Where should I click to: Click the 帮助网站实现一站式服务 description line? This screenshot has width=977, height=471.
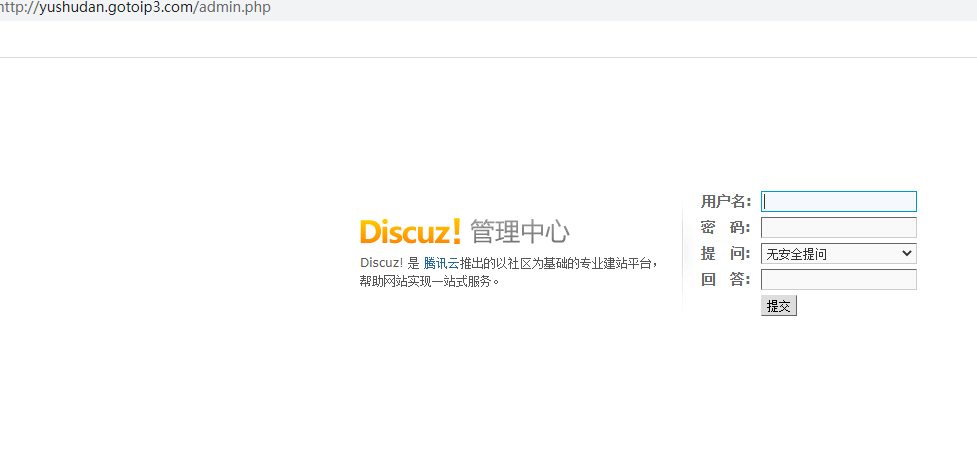[430, 282]
